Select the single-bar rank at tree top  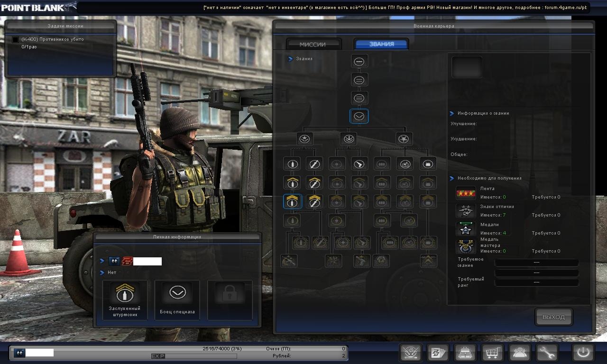tap(359, 61)
